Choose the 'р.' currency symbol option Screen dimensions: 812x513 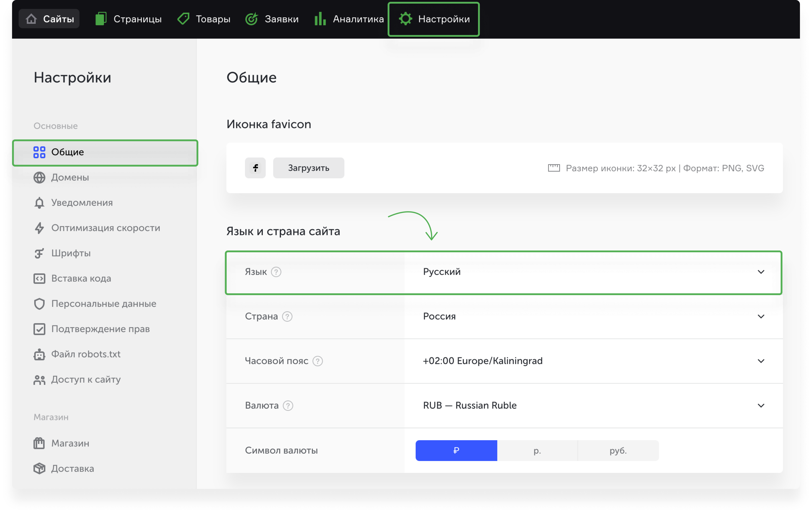coord(537,450)
